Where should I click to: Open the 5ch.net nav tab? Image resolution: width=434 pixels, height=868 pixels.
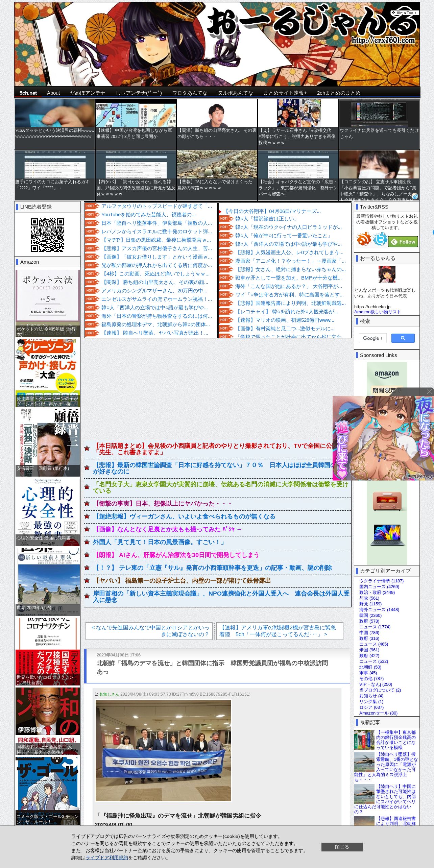point(28,93)
